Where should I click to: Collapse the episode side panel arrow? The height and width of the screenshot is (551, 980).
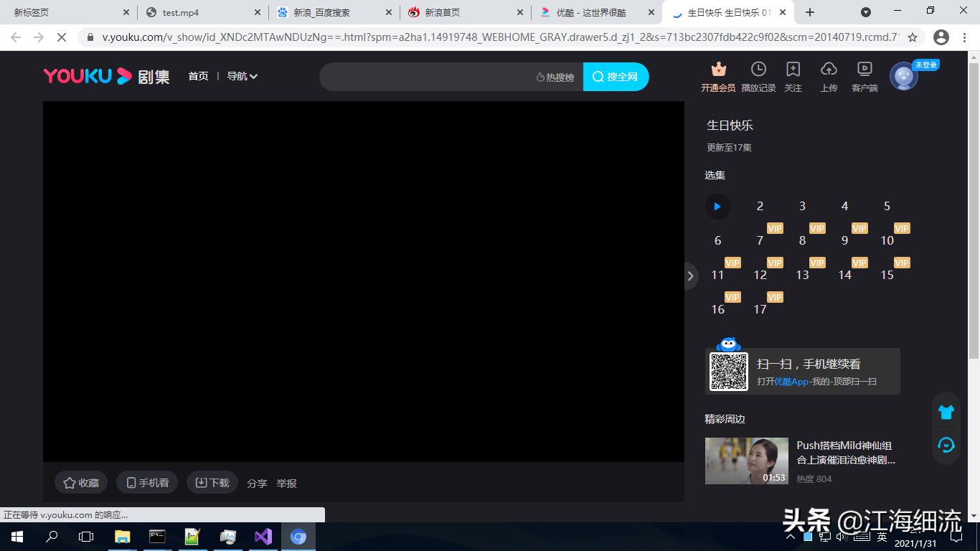[690, 276]
